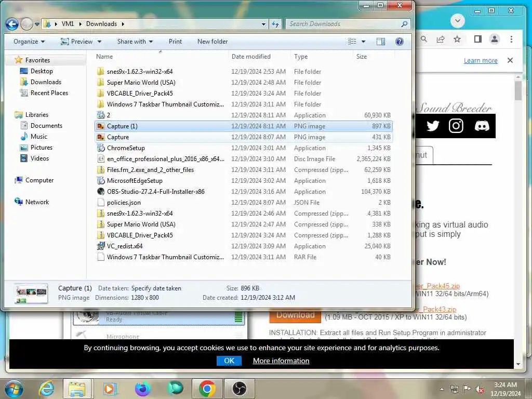This screenshot has height=399, width=532.
Task: Toggle Chrome side panel icon
Action: [478, 39]
